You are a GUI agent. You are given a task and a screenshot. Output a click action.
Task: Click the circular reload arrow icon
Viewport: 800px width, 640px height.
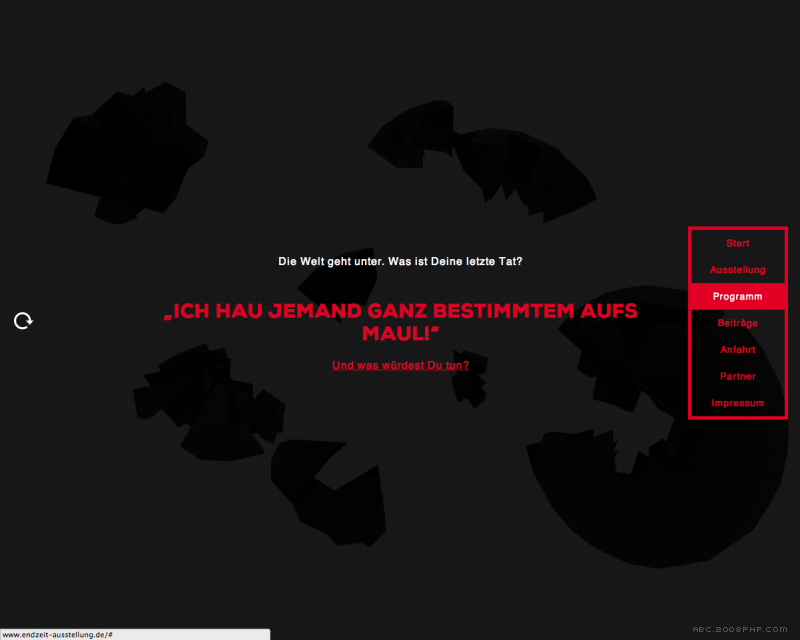(23, 321)
